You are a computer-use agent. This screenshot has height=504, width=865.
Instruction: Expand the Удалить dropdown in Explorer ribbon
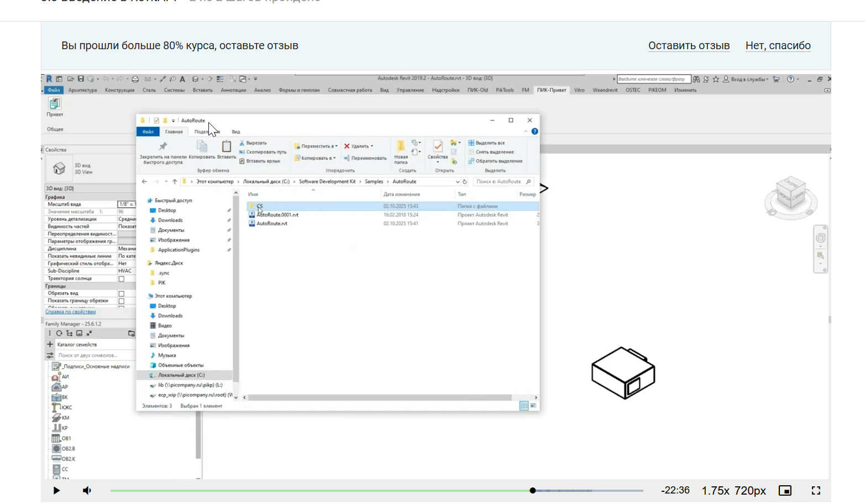[x=371, y=146]
